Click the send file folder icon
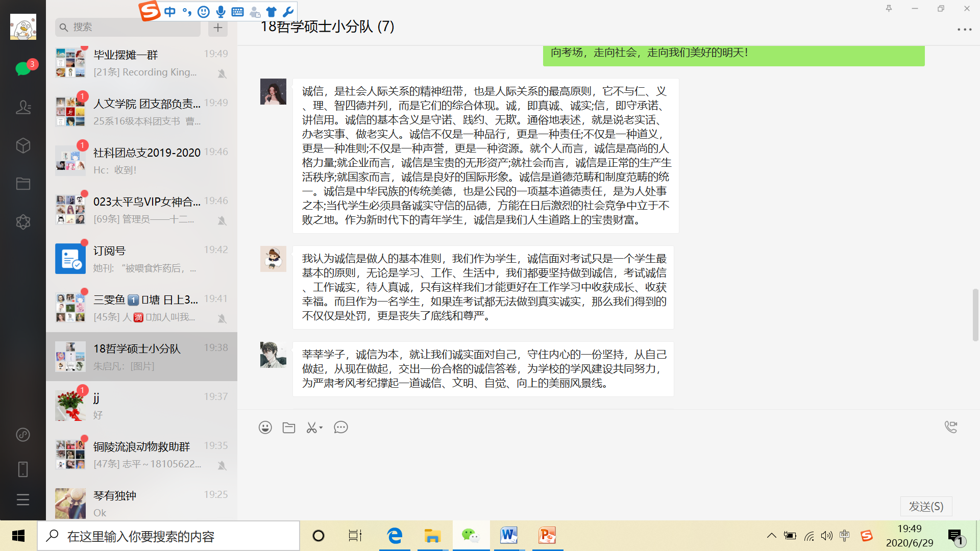The width and height of the screenshot is (980, 551). pos(289,428)
